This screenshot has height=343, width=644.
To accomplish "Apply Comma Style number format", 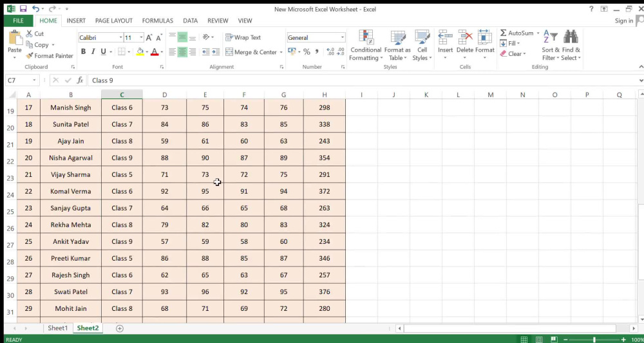I will 317,51.
